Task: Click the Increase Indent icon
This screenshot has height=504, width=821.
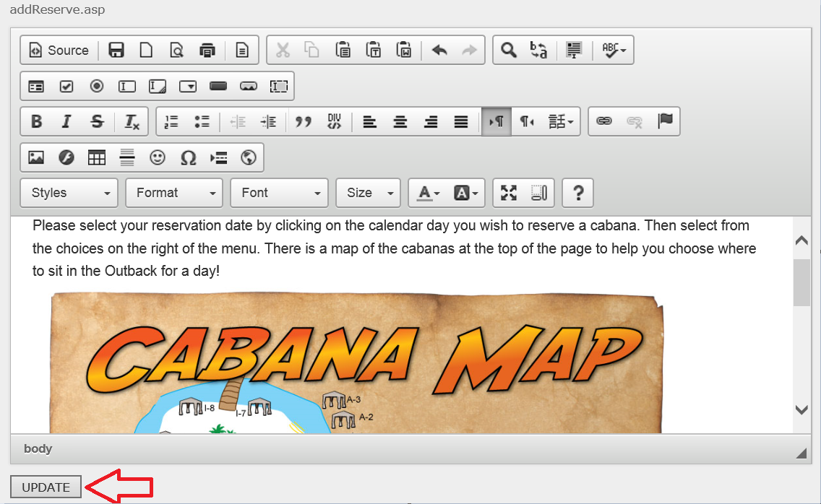Action: pos(268,122)
